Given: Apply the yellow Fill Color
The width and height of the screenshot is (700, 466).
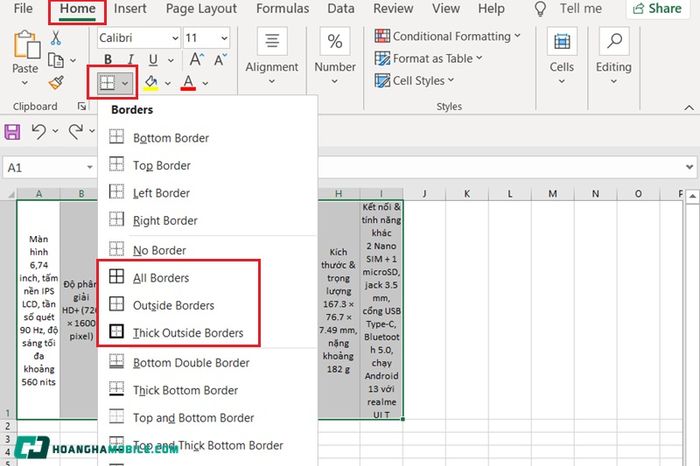Looking at the screenshot, I should point(151,83).
